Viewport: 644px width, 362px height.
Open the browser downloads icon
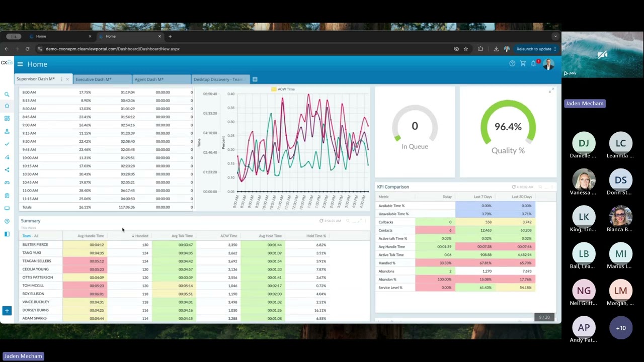click(496, 49)
